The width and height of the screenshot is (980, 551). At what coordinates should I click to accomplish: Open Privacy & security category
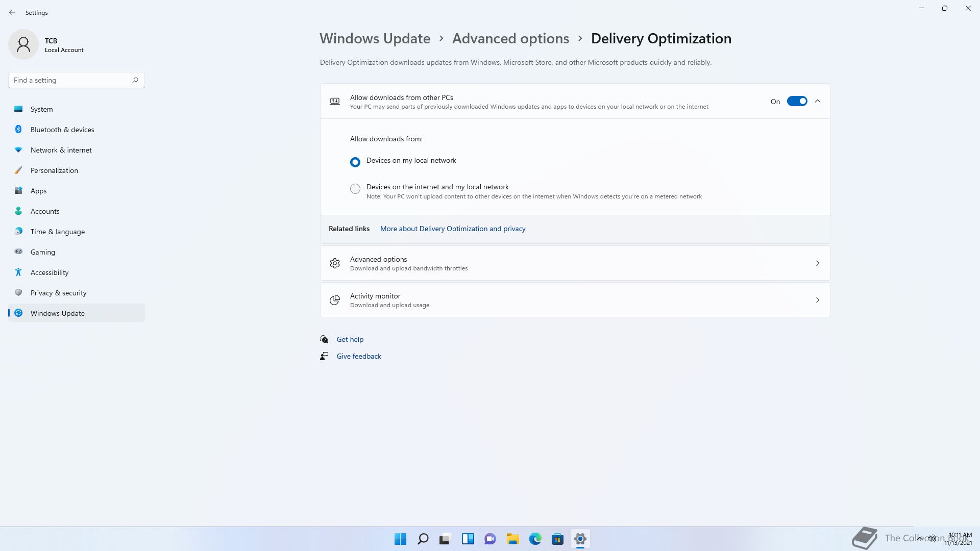click(77, 293)
